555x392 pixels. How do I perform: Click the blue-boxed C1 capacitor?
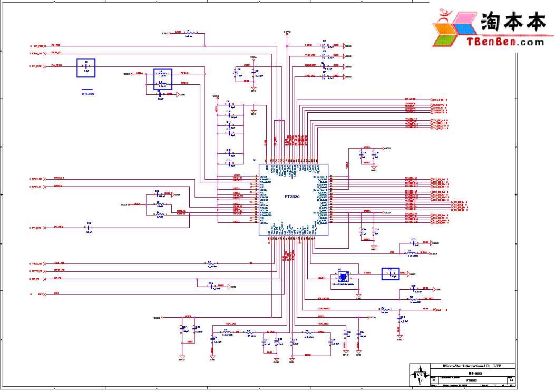(86, 67)
